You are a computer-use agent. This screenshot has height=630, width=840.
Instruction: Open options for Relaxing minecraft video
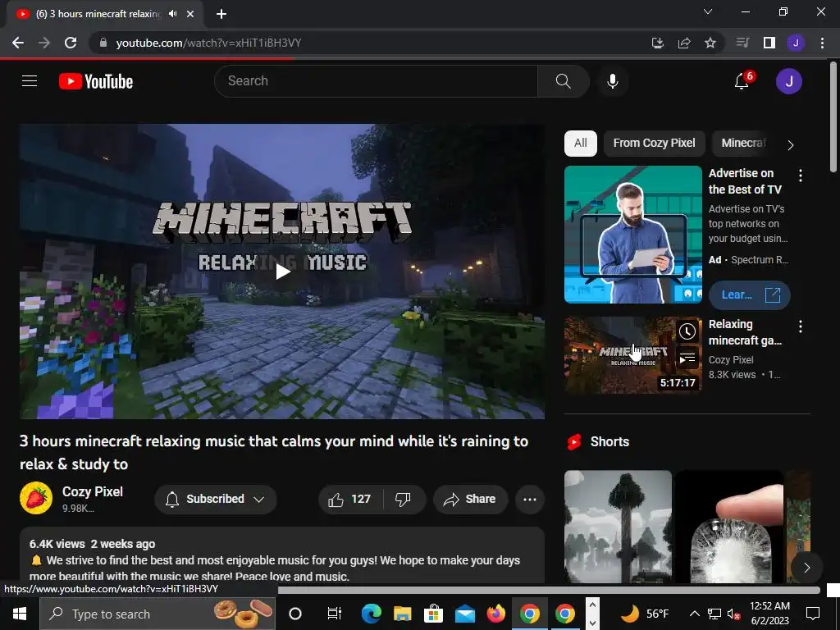click(x=801, y=326)
